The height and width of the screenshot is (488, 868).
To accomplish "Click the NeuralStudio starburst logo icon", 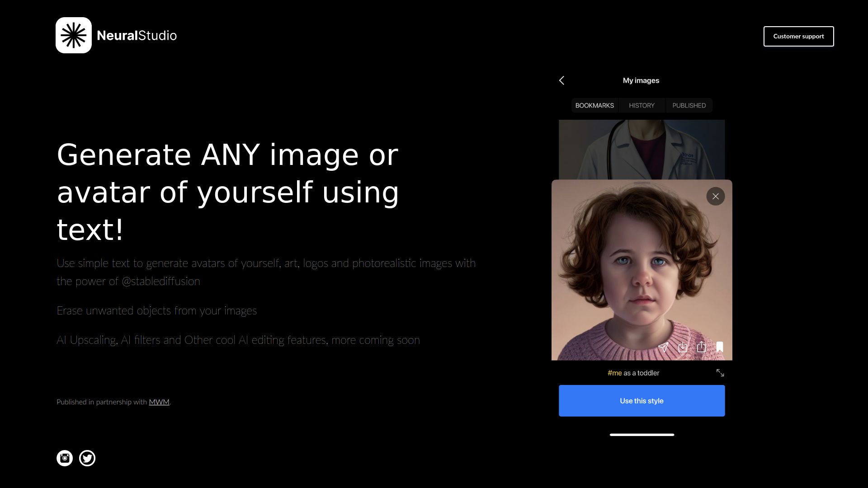I will tap(73, 35).
